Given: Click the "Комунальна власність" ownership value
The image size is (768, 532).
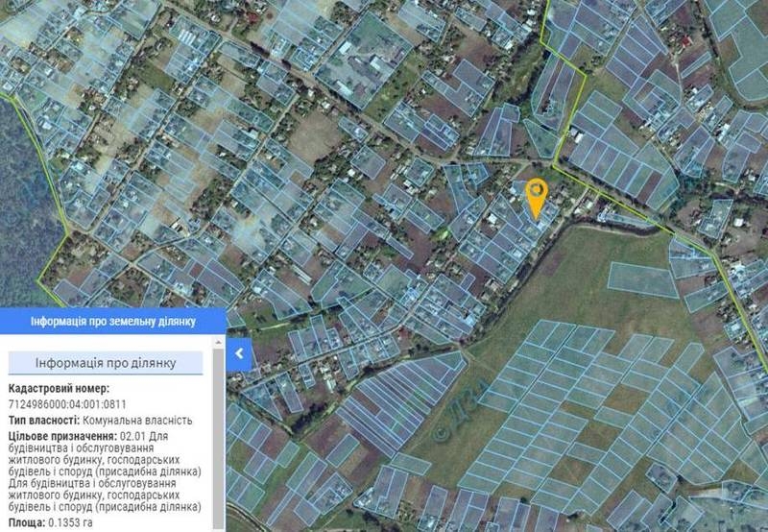Looking at the screenshot, I should pyautogui.click(x=137, y=420).
